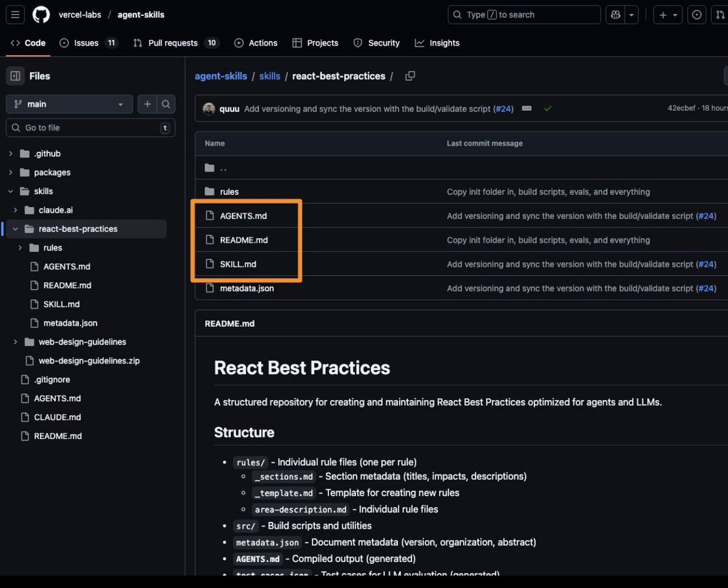This screenshot has width=728, height=588.
Task: Switch to the Code tab
Action: (x=28, y=43)
